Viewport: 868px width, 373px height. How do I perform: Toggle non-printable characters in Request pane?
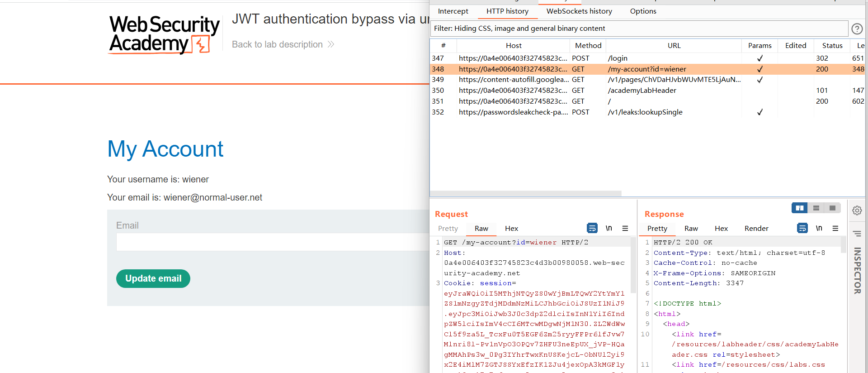pyautogui.click(x=609, y=228)
